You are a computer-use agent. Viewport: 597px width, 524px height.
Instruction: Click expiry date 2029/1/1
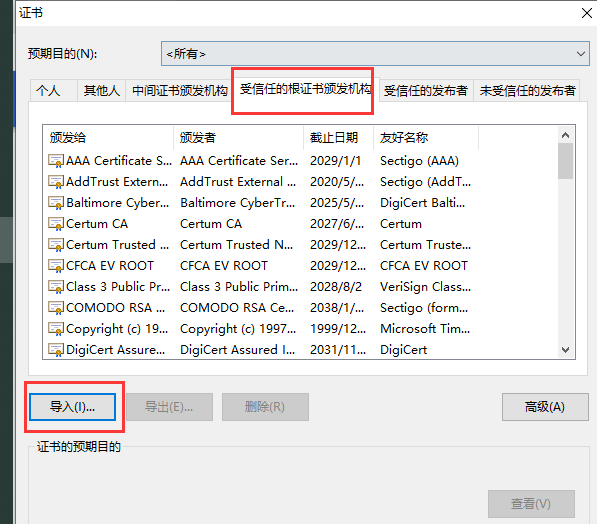[335, 161]
